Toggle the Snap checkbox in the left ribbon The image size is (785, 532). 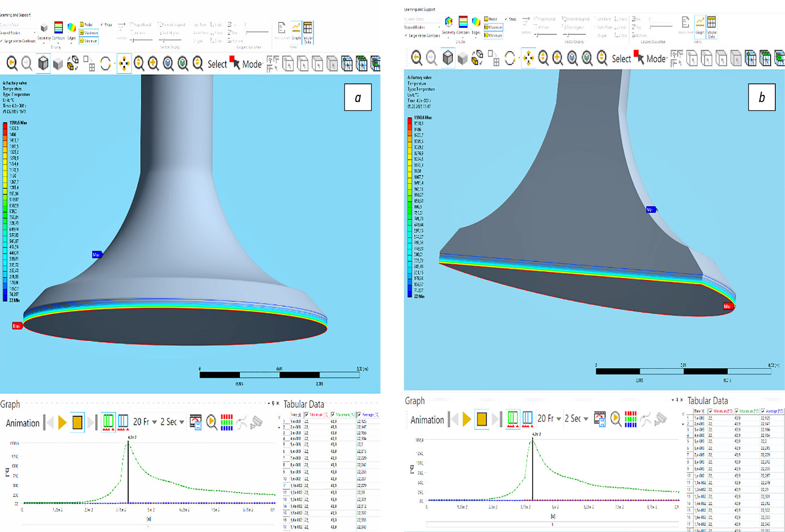click(102, 25)
